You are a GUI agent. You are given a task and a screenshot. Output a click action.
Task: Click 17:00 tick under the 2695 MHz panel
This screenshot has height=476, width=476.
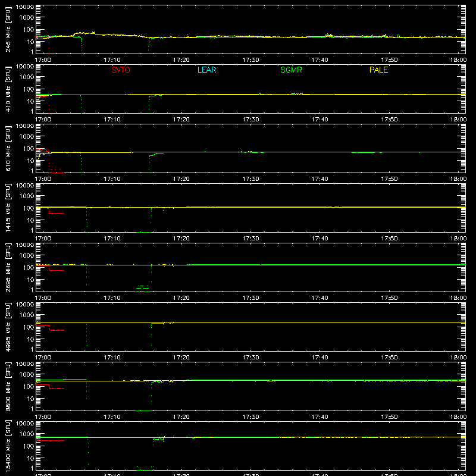point(43,298)
